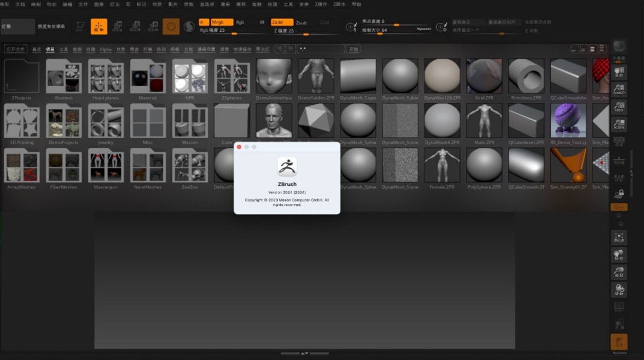Switch to Move mode in top shelf

point(117,26)
